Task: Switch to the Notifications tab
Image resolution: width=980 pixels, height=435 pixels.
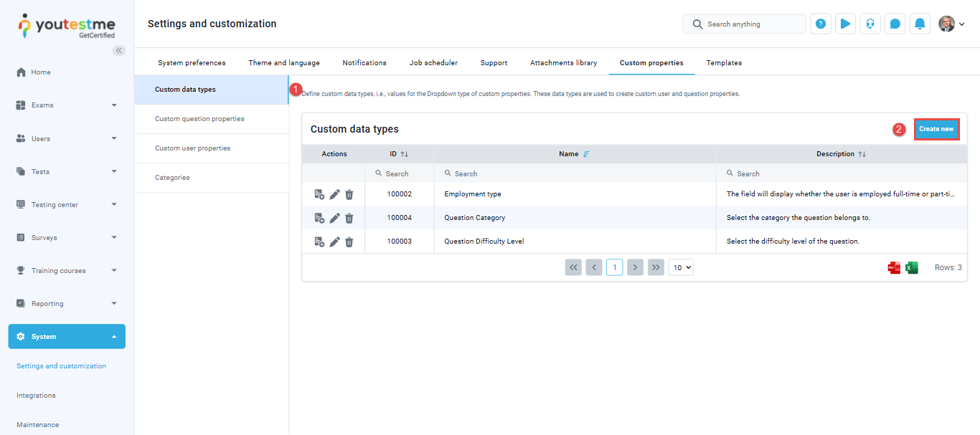Action: (364, 63)
